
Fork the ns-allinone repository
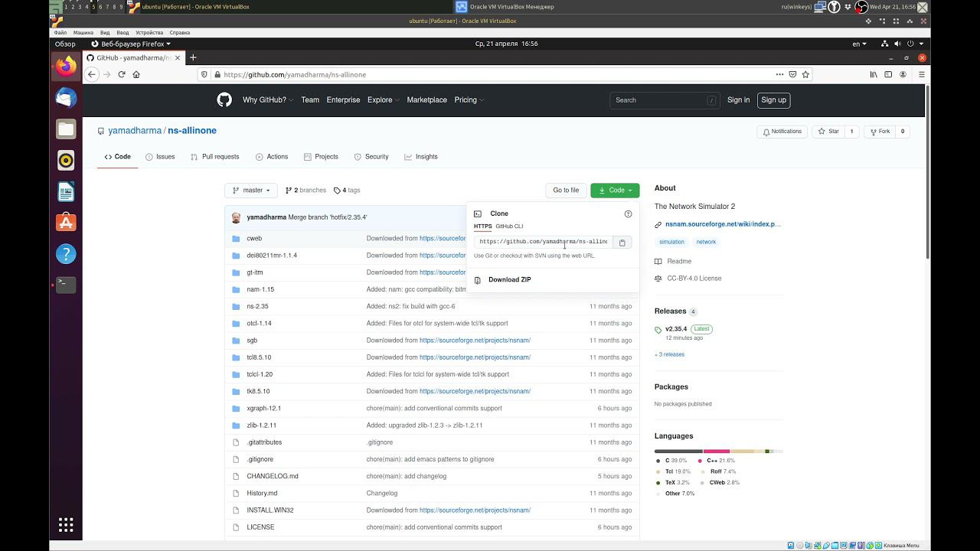880,132
